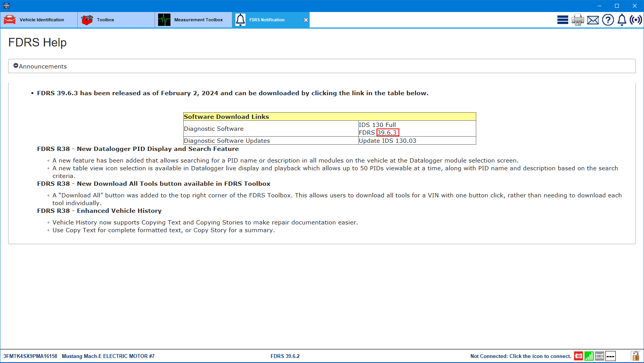Switch to the Vehicle Identification tab
Viewport: 644px width, 363px height.
coord(39,20)
